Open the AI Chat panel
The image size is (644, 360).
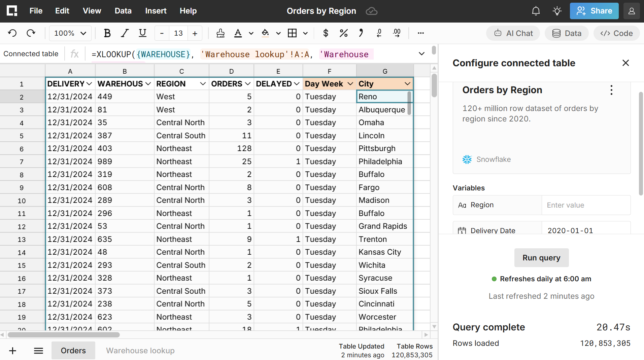coord(513,33)
